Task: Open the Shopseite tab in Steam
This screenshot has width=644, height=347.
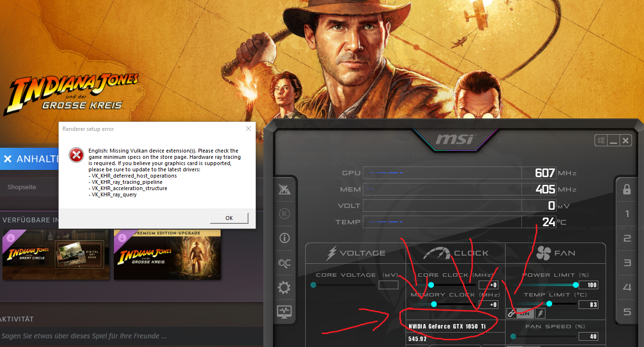Action: pyautogui.click(x=22, y=187)
